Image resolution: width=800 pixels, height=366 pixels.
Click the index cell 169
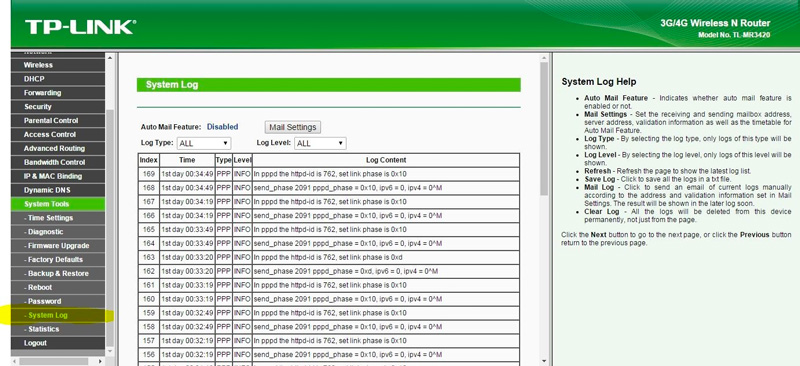pyautogui.click(x=148, y=174)
